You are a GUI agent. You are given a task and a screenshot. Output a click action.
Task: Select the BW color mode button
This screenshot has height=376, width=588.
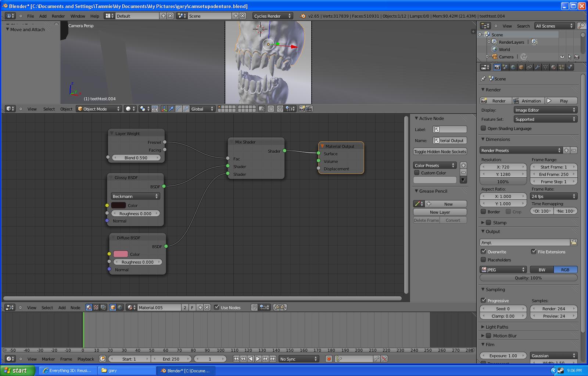click(542, 270)
